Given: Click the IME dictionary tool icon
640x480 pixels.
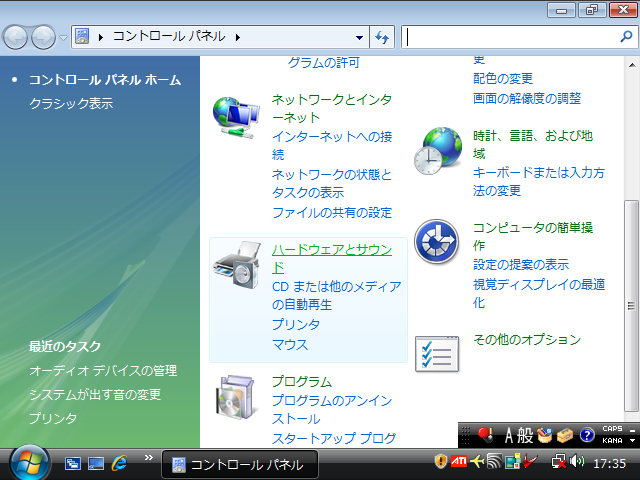Looking at the screenshot, I should pyautogui.click(x=544, y=435).
